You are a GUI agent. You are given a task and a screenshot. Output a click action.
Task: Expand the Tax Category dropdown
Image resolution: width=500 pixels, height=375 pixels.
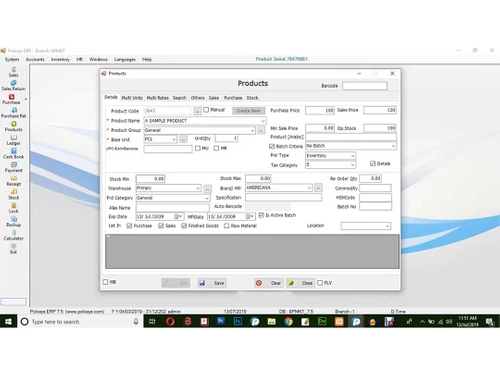point(352,165)
